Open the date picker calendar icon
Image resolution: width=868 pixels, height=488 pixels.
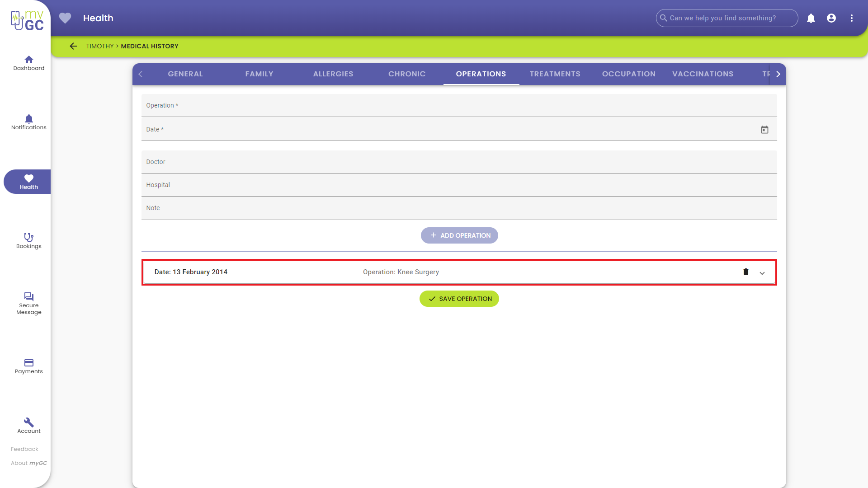coord(764,130)
